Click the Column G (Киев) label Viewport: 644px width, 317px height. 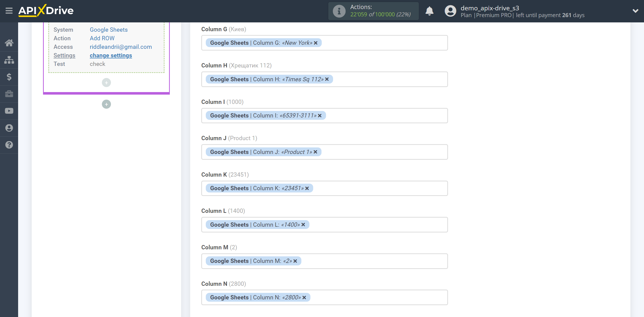[x=224, y=29]
